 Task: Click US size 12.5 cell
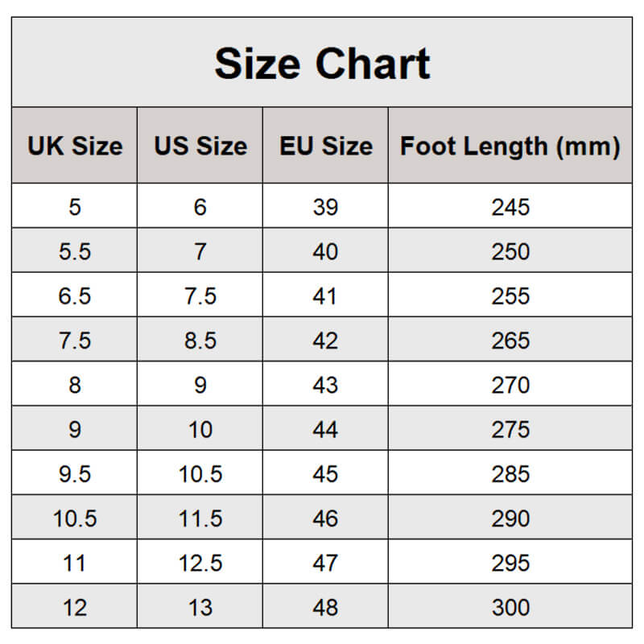200,563
